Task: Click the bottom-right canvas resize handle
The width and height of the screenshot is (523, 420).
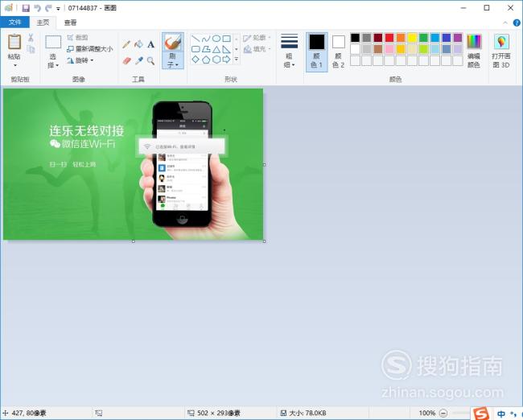Action: pos(265,241)
